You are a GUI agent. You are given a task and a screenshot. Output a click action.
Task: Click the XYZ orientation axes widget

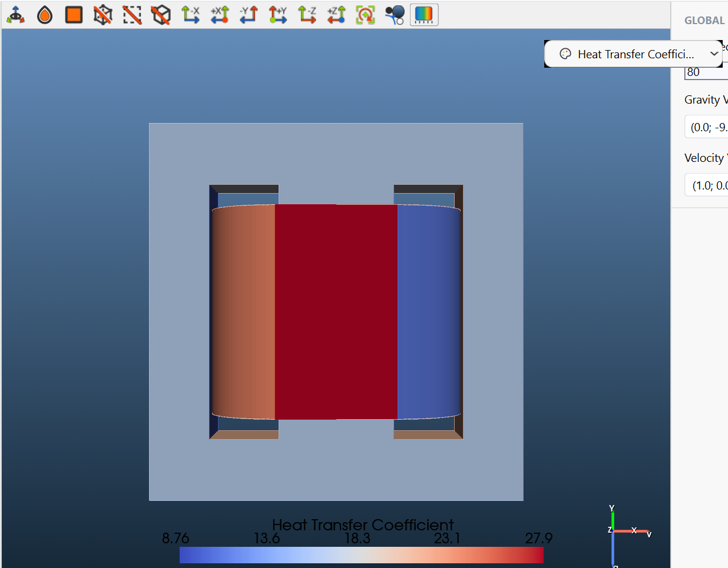(x=628, y=536)
